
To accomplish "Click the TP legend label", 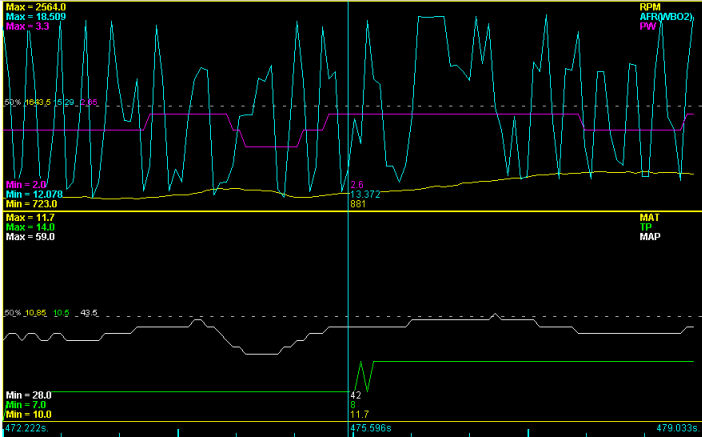I will pyautogui.click(x=645, y=227).
